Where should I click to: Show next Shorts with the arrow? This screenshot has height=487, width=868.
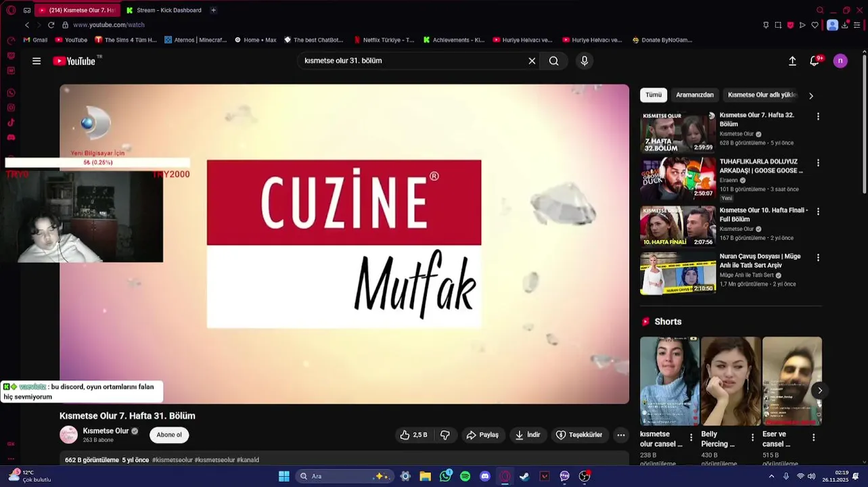(x=819, y=390)
